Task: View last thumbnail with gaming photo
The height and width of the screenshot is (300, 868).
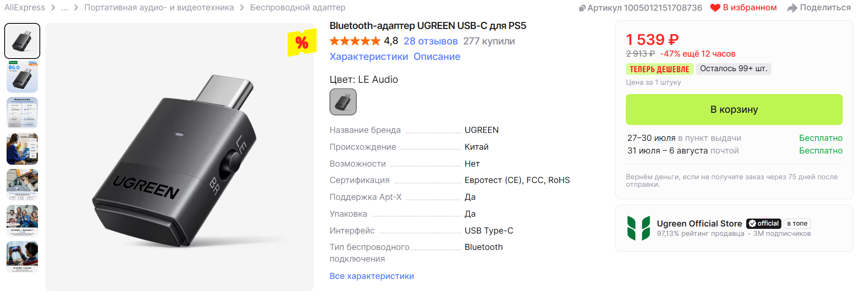Action: (x=22, y=256)
